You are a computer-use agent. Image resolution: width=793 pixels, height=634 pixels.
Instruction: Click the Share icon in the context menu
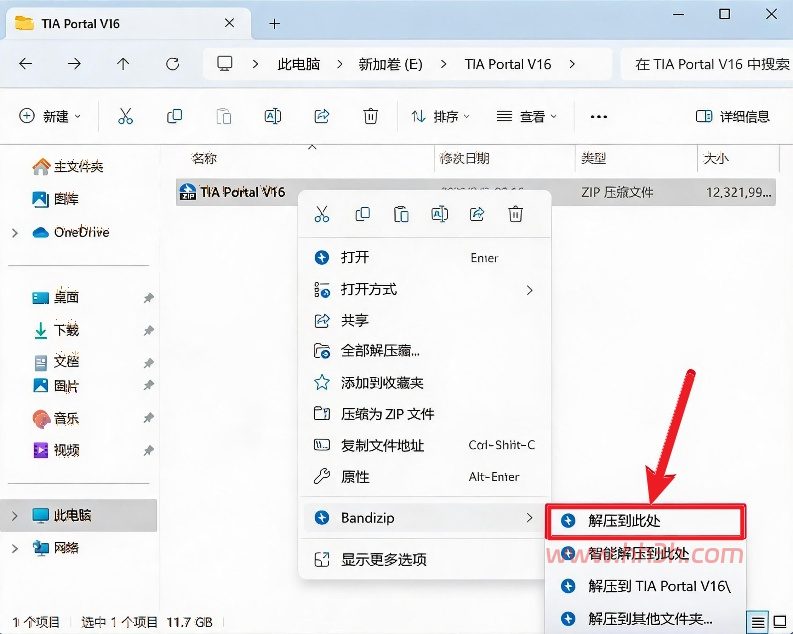pyautogui.click(x=477, y=214)
